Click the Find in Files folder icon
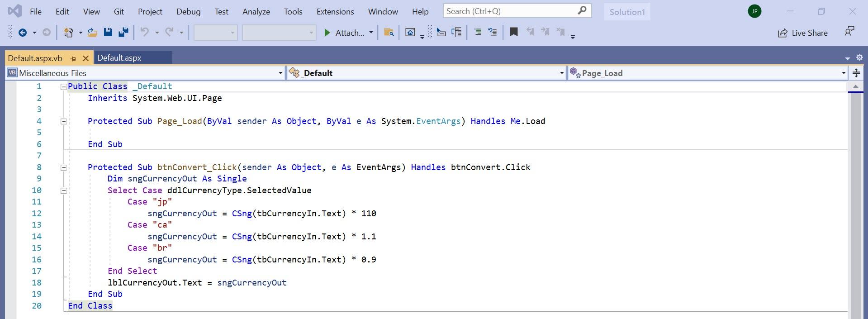The image size is (868, 319). [389, 33]
